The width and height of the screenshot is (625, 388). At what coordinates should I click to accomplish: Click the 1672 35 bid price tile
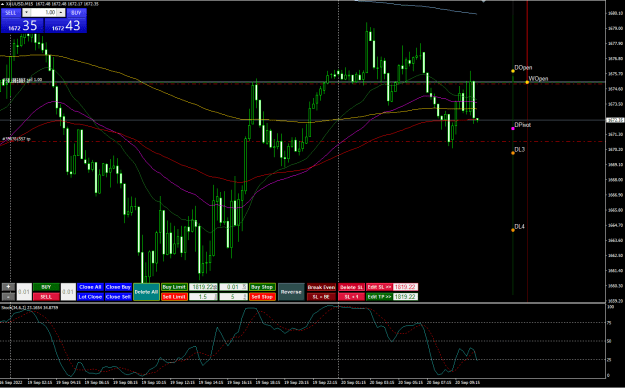pos(22,26)
